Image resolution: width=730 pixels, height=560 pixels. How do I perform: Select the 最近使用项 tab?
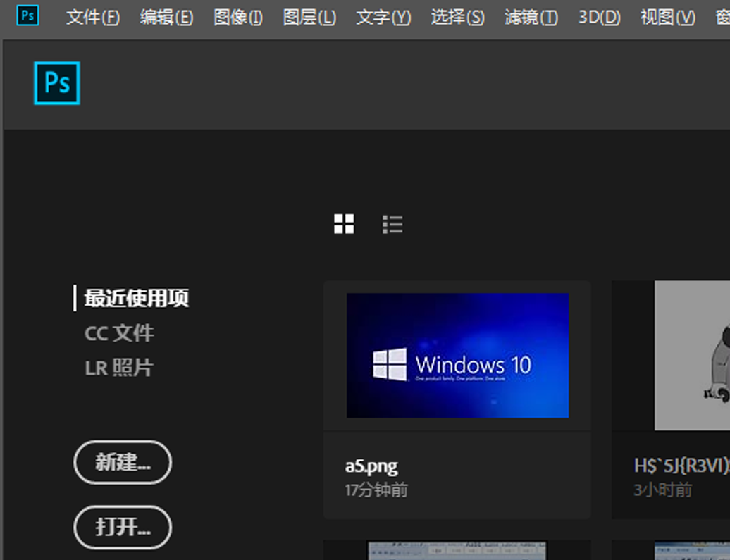click(136, 298)
